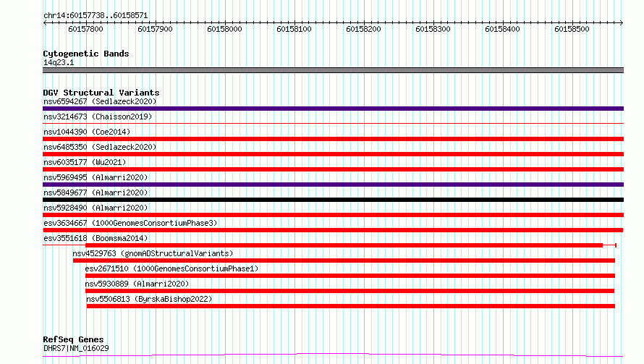Click the magenta DHRS7 gene line
Screen dimensions: 644x364
333,355
